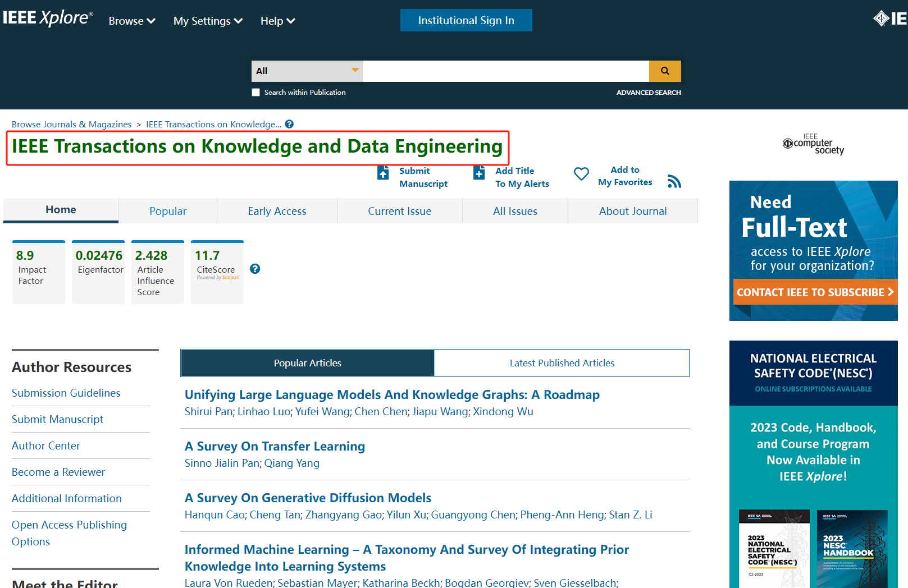Toggle Search within Publication checkbox
The image size is (908, 588).
256,93
